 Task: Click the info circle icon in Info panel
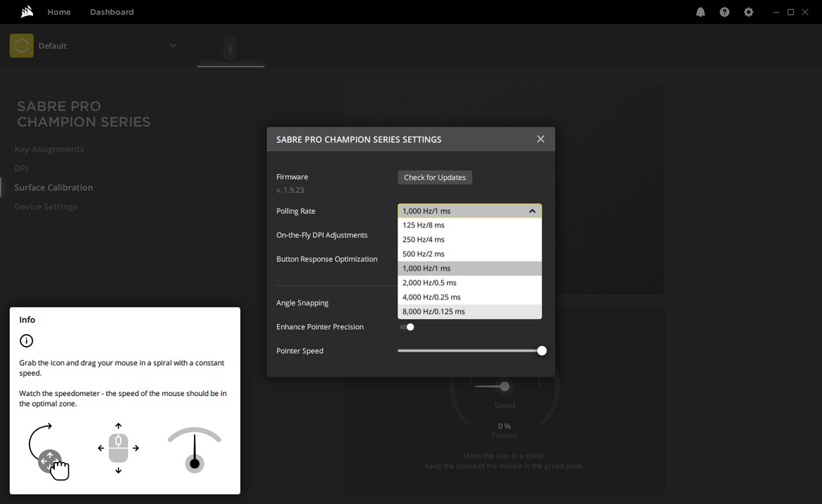(x=26, y=341)
